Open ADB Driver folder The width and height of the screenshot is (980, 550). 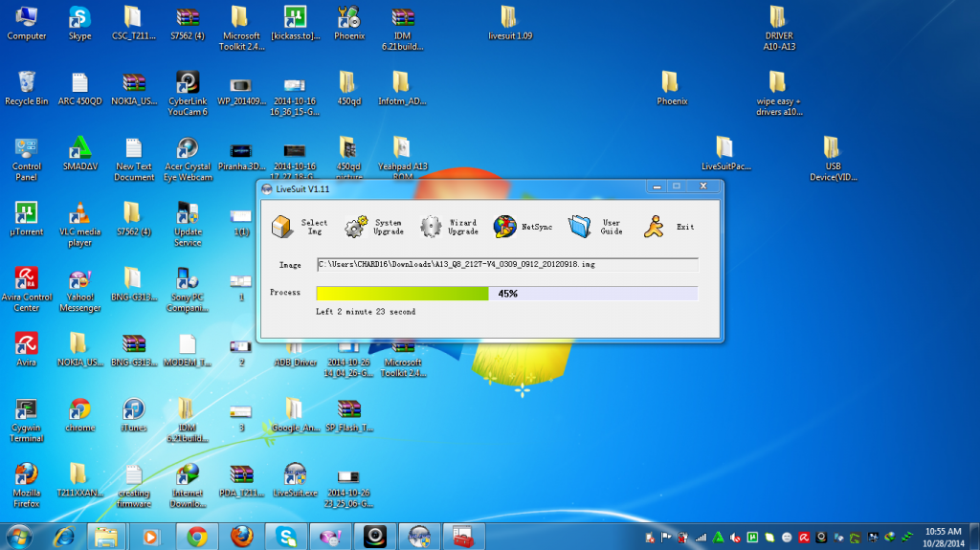(x=295, y=355)
